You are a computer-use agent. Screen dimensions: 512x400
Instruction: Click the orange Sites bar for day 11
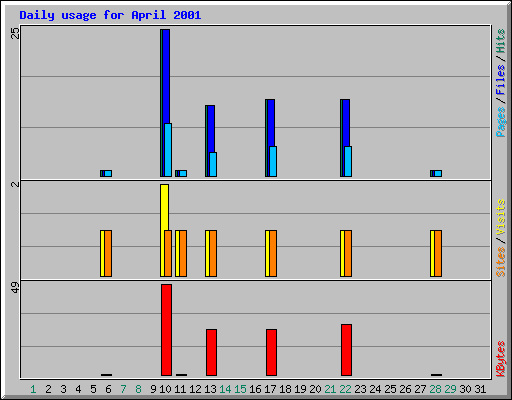pyautogui.click(x=183, y=253)
